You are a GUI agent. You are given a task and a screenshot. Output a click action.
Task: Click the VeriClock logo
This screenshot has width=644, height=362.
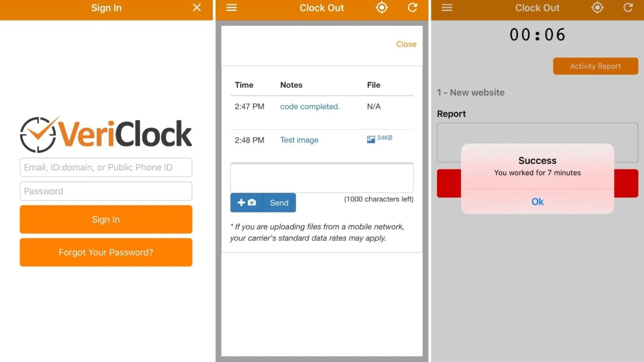[106, 134]
